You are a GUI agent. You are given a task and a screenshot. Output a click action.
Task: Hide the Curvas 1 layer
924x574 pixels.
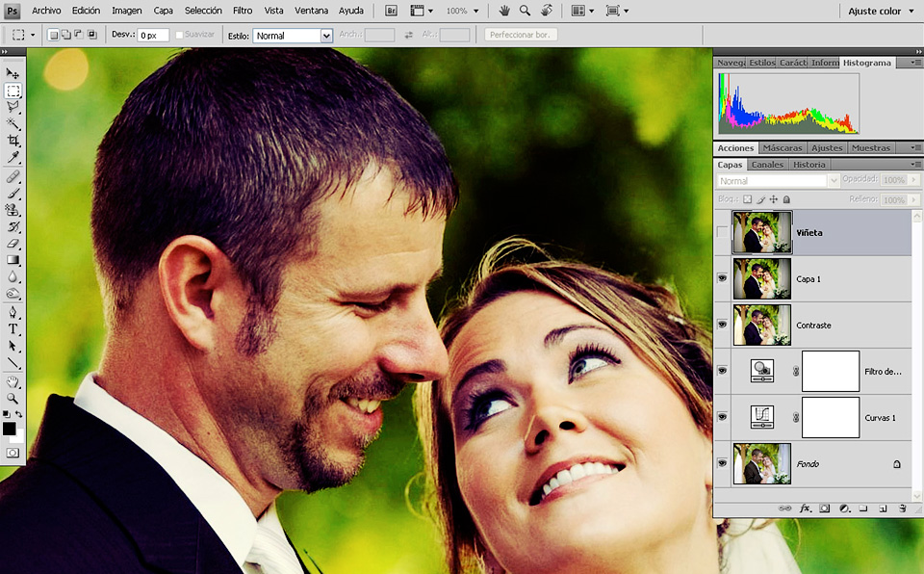pos(722,417)
